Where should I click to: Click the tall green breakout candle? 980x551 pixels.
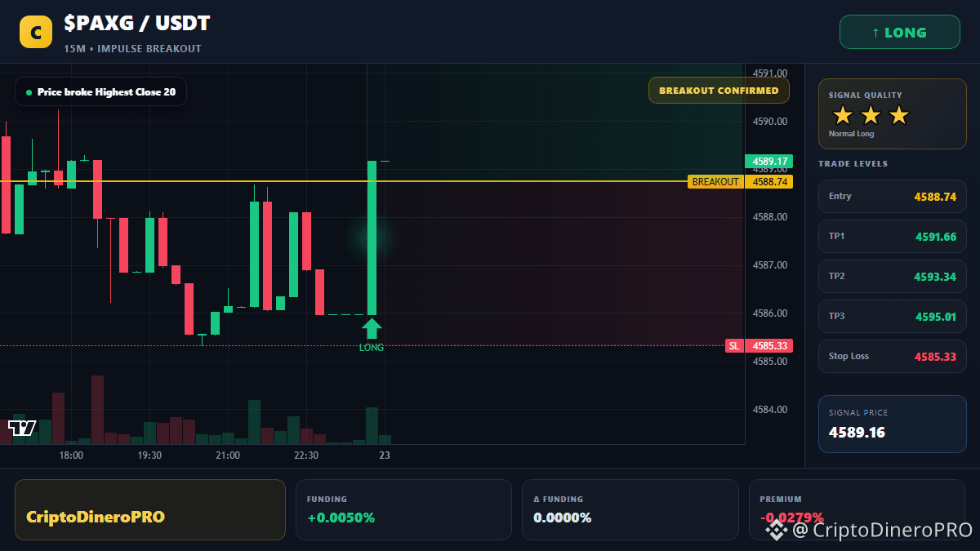pyautogui.click(x=372, y=238)
